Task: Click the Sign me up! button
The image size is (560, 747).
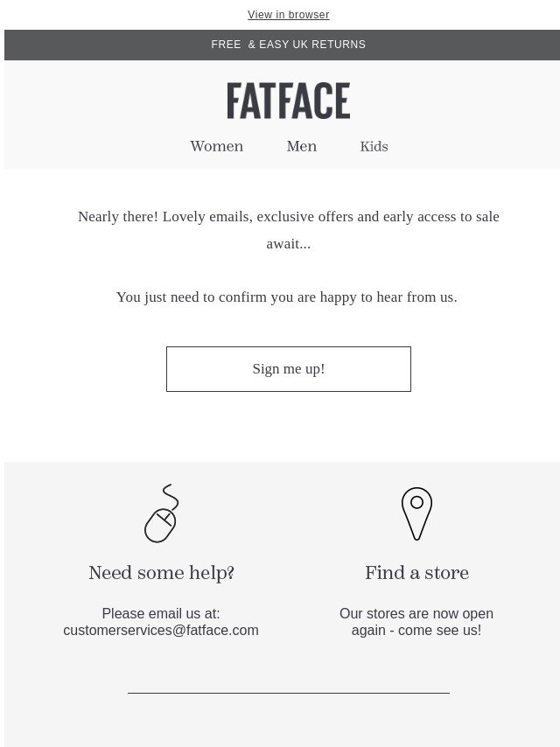Action: pyautogui.click(x=289, y=369)
